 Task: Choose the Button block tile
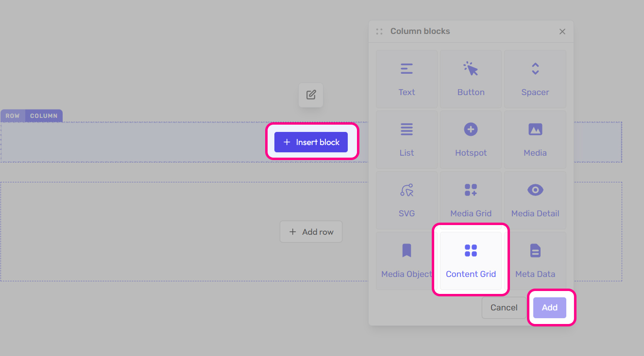(471, 79)
